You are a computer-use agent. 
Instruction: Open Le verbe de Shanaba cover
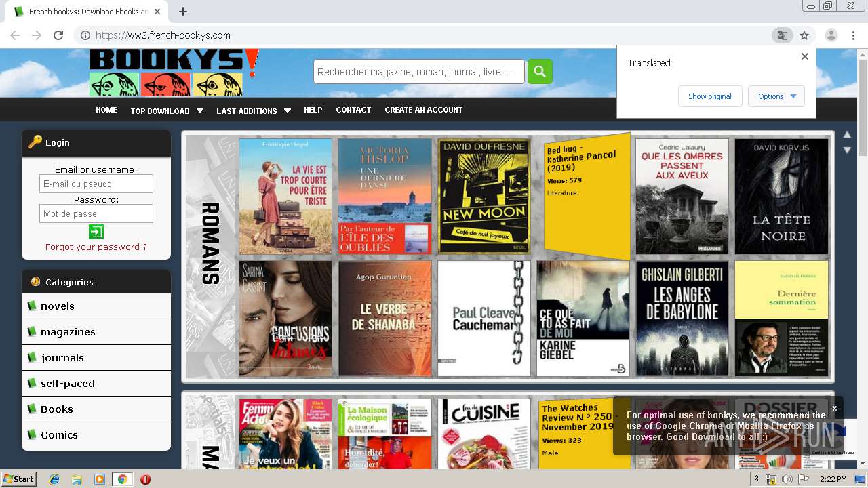[x=384, y=319]
